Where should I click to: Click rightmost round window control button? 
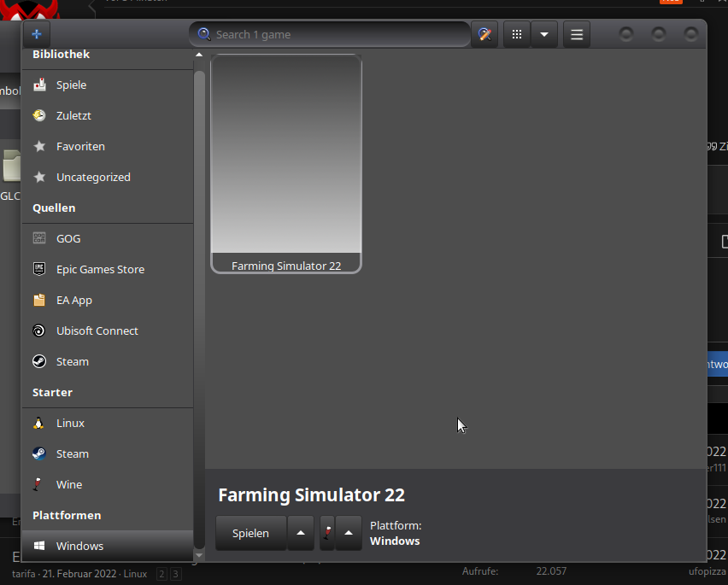[691, 34]
